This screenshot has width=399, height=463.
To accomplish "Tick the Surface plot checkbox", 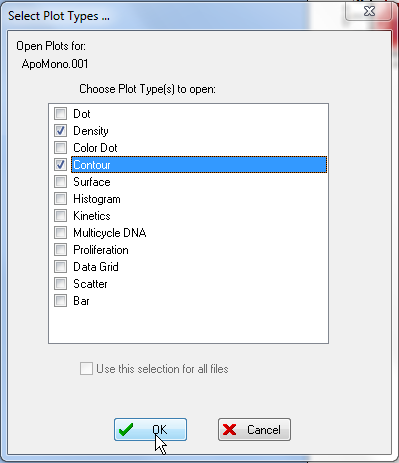I will click(60, 182).
